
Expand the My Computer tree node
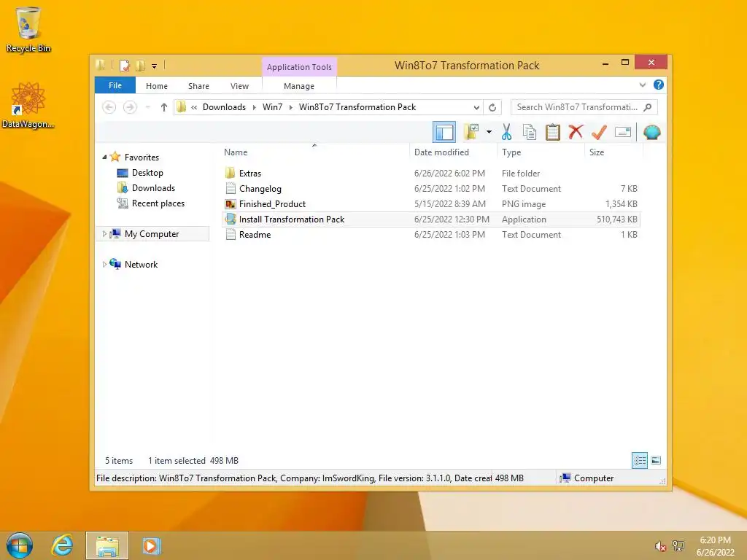pos(104,234)
